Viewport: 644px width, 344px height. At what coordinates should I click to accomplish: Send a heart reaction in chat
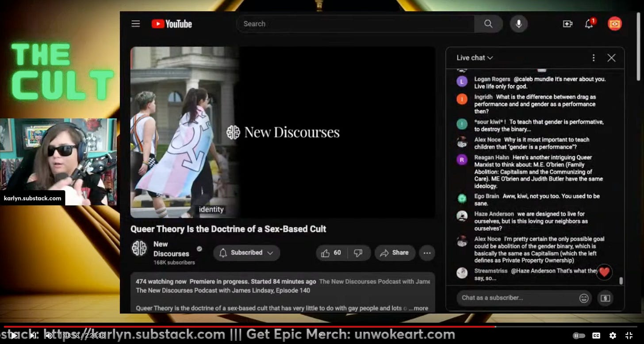tap(604, 272)
